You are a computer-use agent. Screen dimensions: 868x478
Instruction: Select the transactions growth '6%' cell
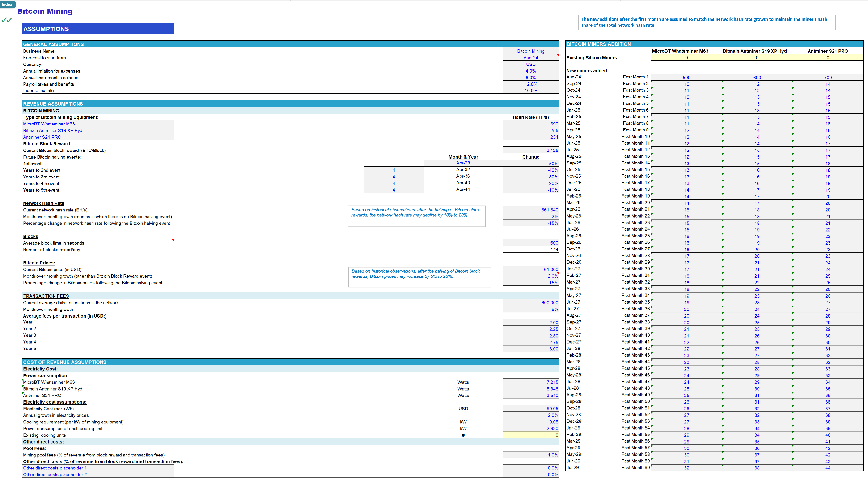point(530,309)
